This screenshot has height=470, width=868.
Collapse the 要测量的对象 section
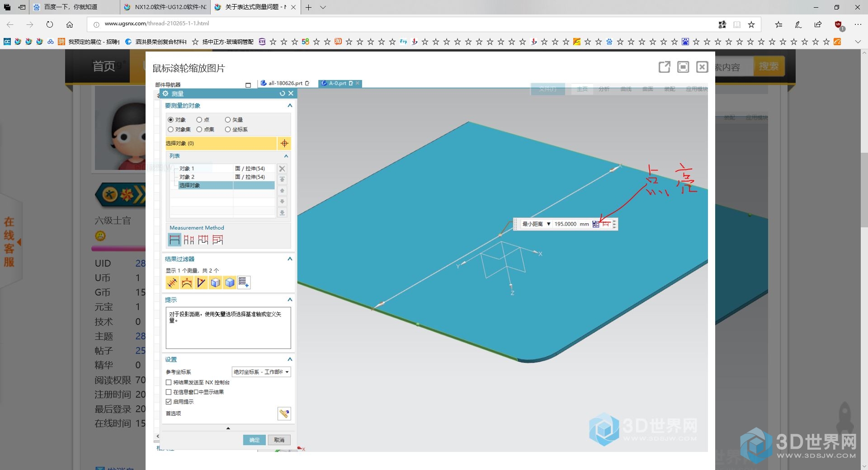290,105
